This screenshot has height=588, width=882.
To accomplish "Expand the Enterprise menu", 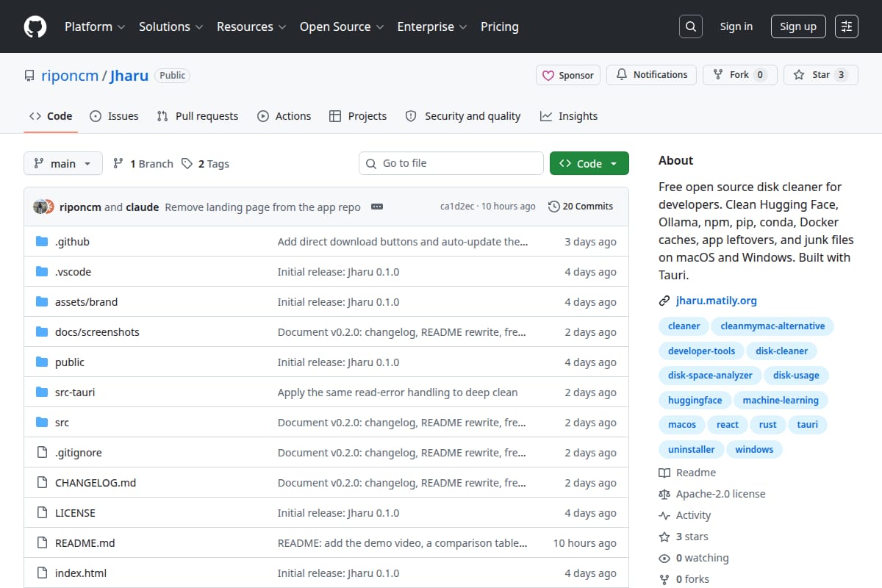I will (432, 26).
